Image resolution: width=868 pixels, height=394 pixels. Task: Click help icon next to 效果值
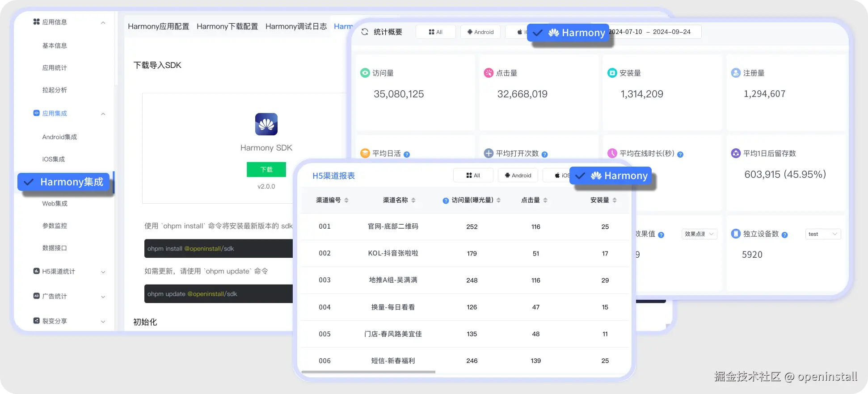661,235
